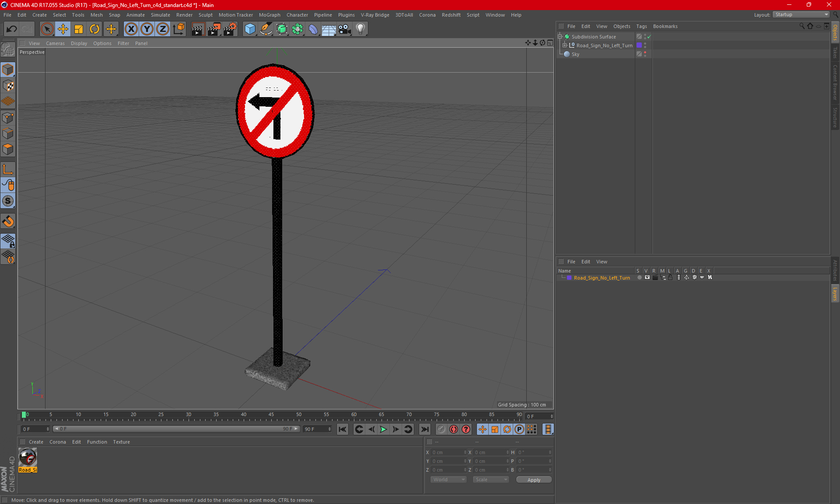The width and height of the screenshot is (840, 504).
Task: Open the World coordinate dropdown
Action: (x=448, y=479)
